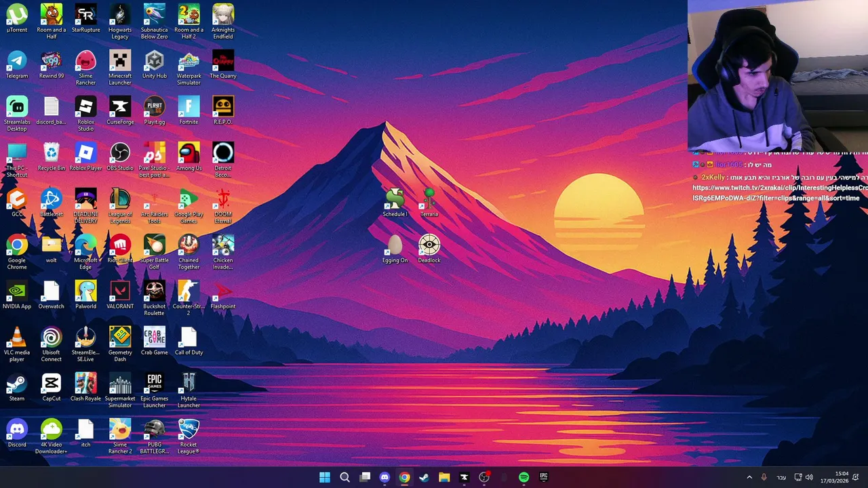Screen dimensions: 868x488
Task: Open NVIDIA App
Action: [17, 296]
